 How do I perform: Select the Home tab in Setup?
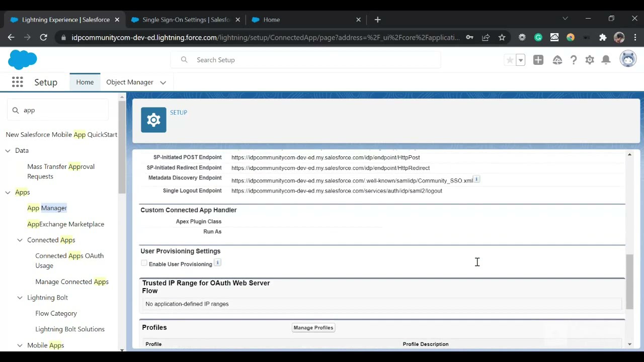(x=85, y=82)
